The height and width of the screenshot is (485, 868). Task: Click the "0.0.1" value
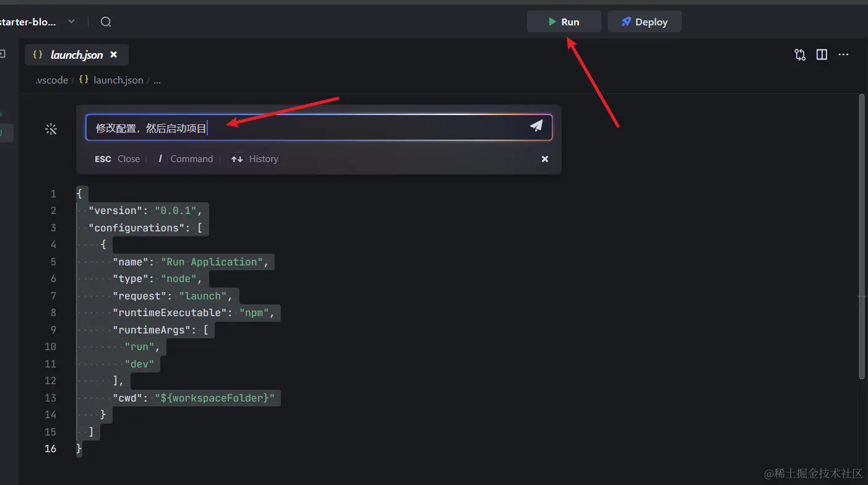(x=176, y=210)
